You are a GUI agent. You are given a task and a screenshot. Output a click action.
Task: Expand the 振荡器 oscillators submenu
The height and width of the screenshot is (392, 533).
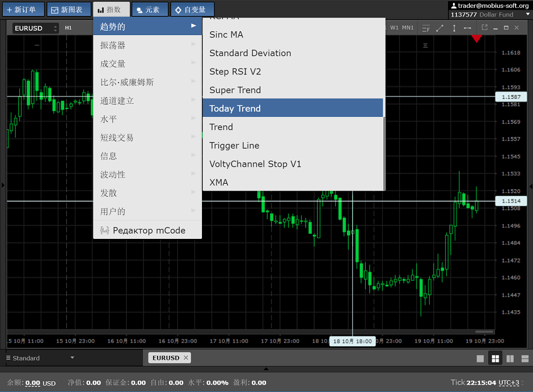(x=147, y=45)
